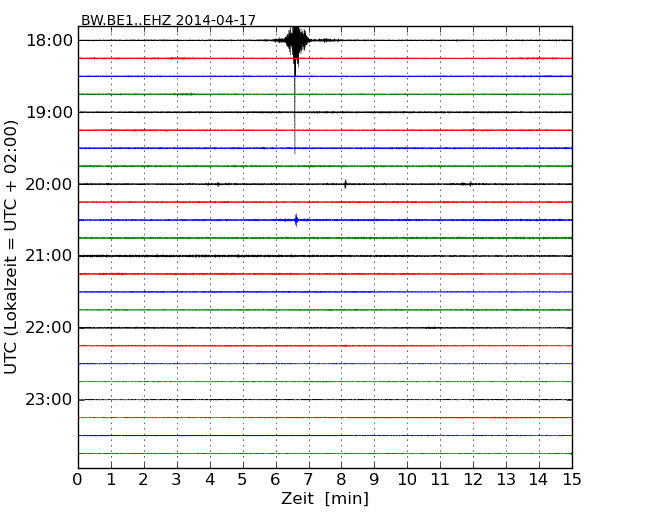The height and width of the screenshot is (520, 650).
Task: Click the small blip near minute 12 on 20:00 trace
Action: 470,184
